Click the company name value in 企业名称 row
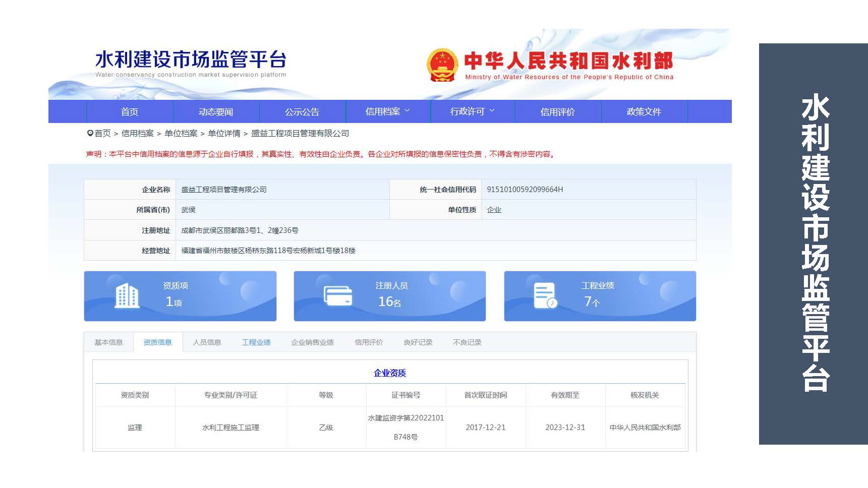 point(224,190)
